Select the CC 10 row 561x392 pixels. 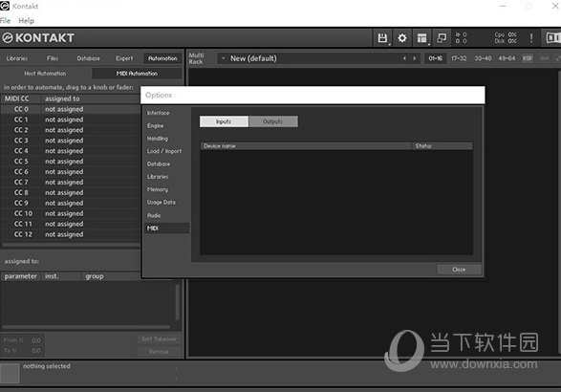coord(71,213)
